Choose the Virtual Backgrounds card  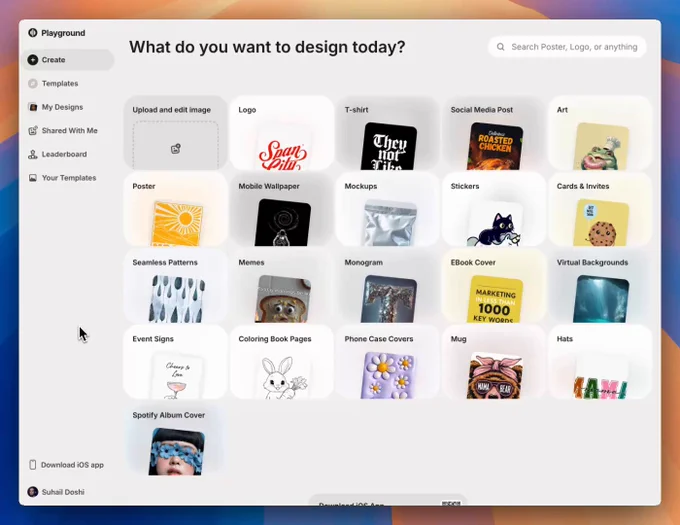(x=601, y=285)
